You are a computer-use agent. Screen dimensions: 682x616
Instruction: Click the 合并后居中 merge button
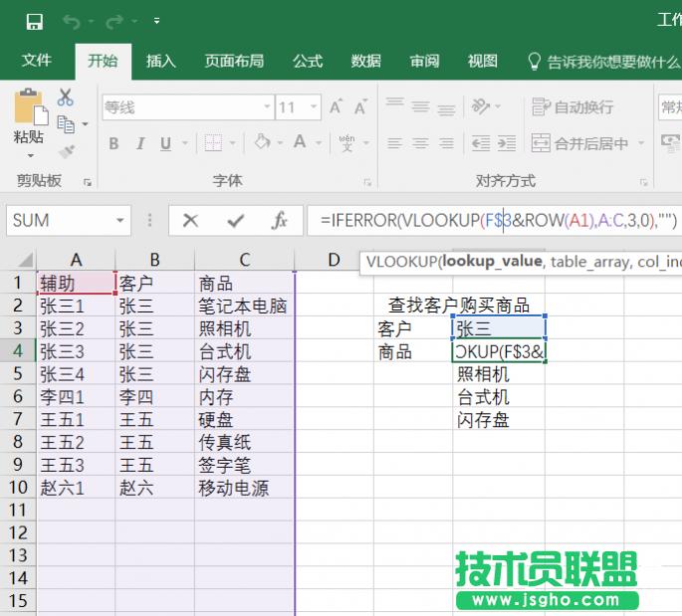tap(581, 143)
